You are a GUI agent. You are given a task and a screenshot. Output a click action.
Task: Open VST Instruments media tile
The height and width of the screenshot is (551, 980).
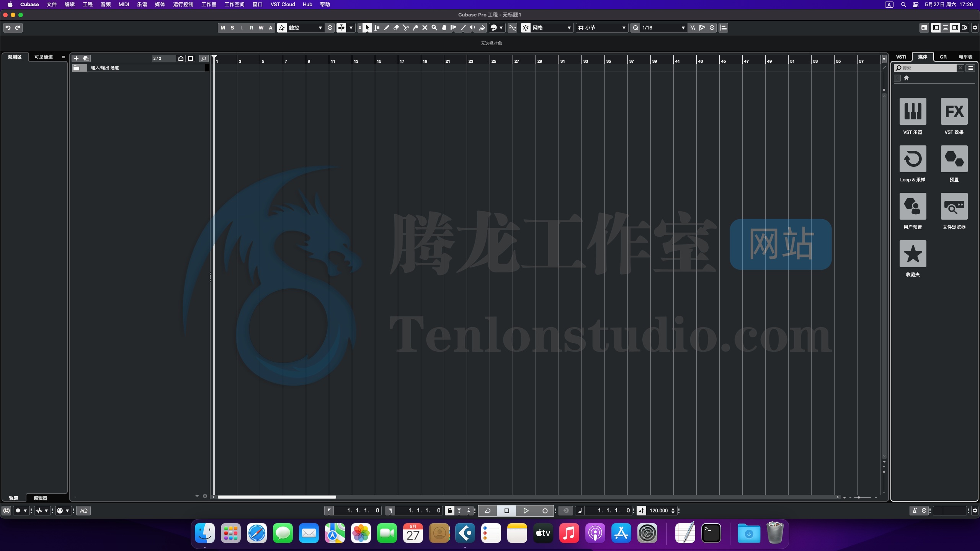913,111
